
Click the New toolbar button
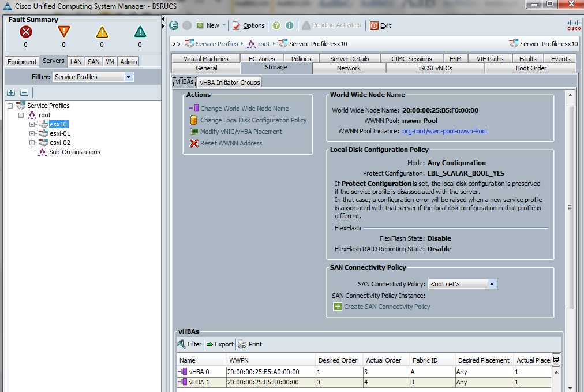[x=208, y=25]
